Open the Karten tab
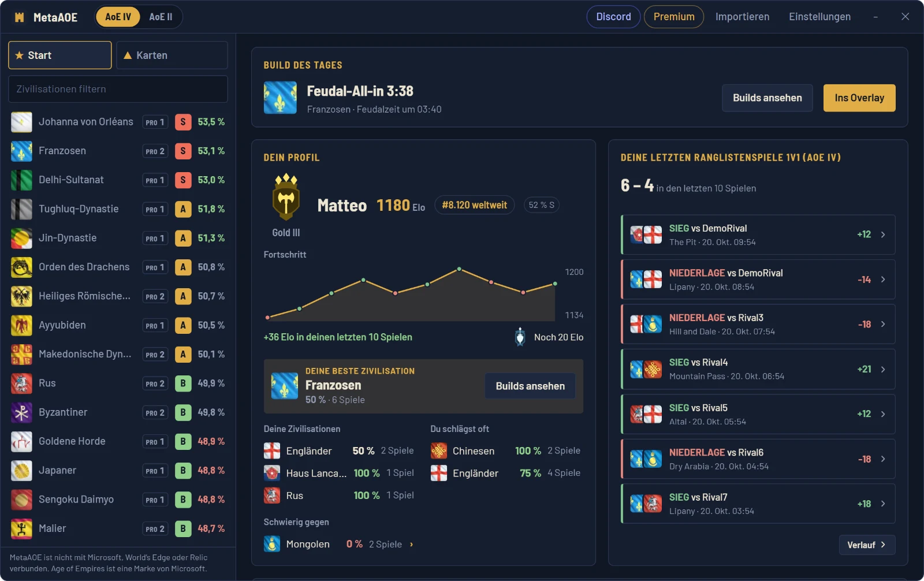Image resolution: width=924 pixels, height=581 pixels. point(172,55)
